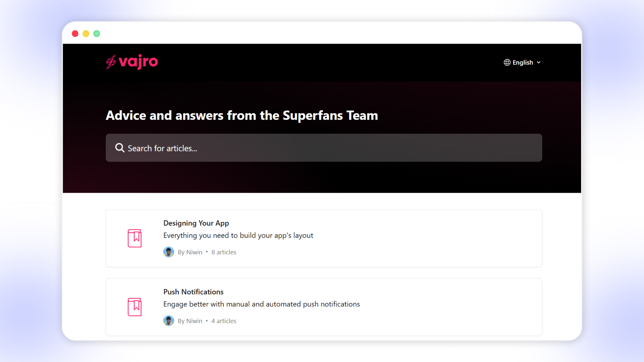Click Niwin's avatar in Designing Your App
The height and width of the screenshot is (362, 644).
coord(168,252)
